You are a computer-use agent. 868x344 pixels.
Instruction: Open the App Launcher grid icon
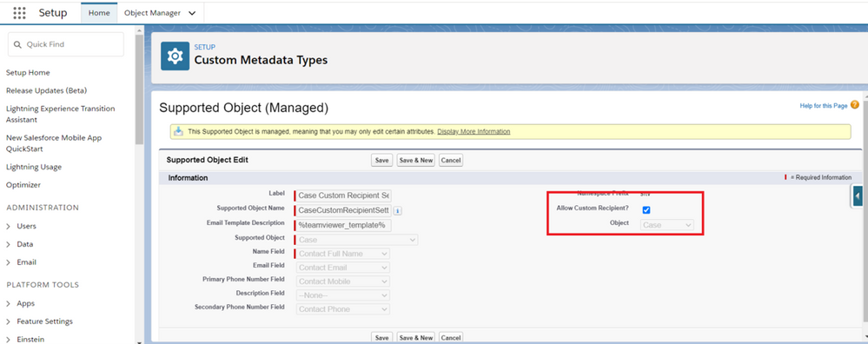pos(19,13)
